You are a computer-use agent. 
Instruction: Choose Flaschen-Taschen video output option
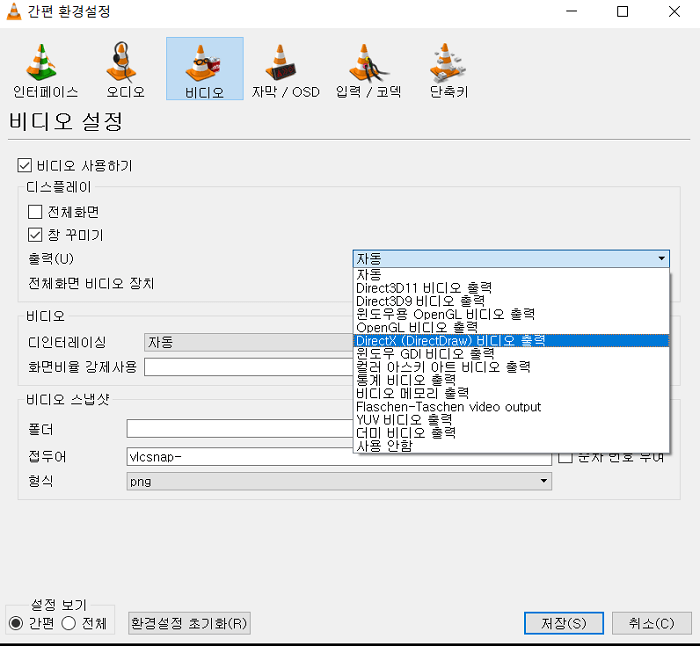coord(511,407)
